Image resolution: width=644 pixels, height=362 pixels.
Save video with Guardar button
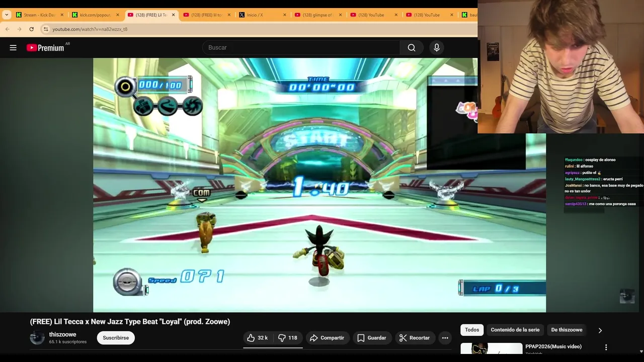372,338
